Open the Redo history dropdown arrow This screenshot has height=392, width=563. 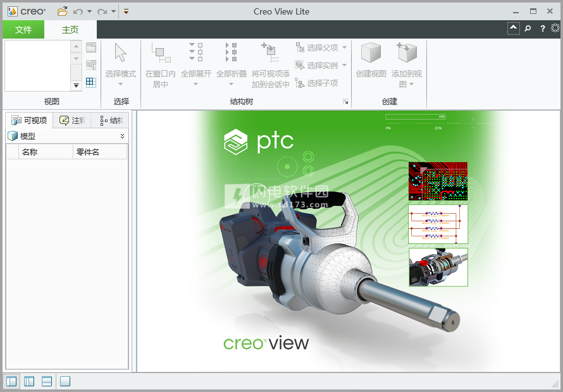[x=113, y=11]
